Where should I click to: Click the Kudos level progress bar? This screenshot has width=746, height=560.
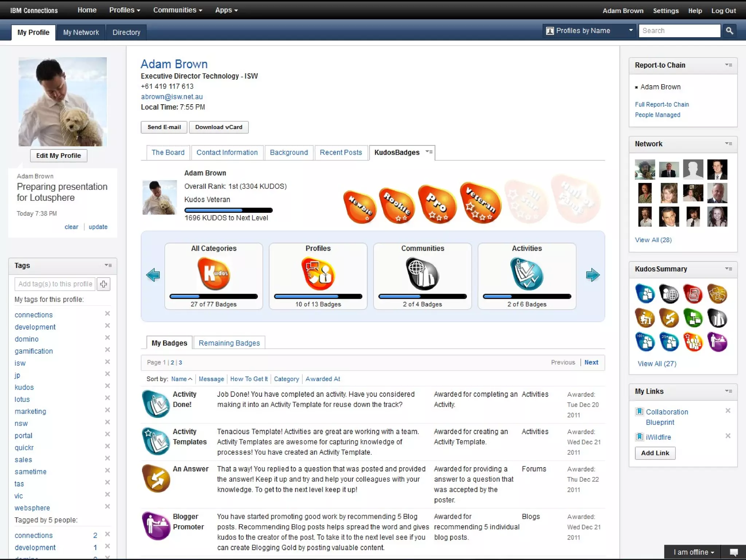tap(228, 210)
